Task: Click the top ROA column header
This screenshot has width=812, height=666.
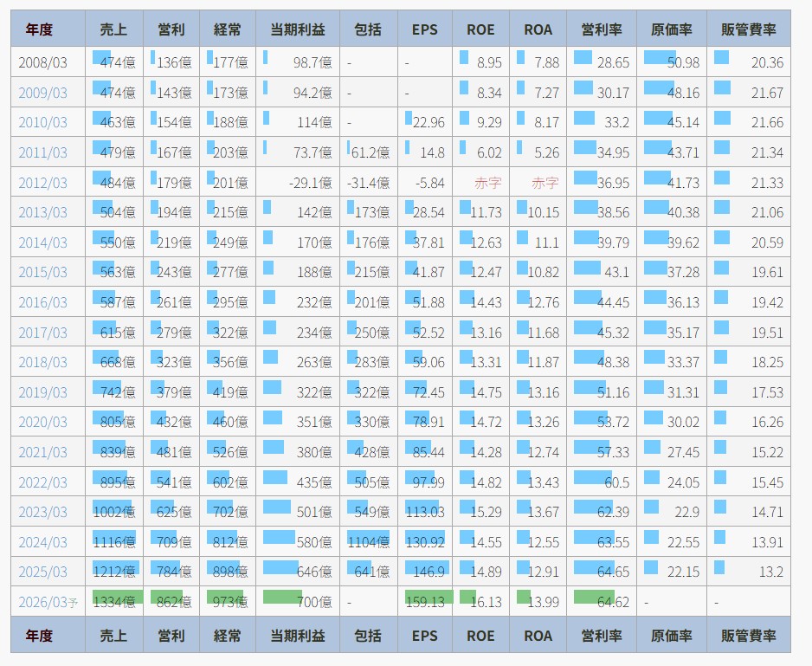Action: point(538,29)
